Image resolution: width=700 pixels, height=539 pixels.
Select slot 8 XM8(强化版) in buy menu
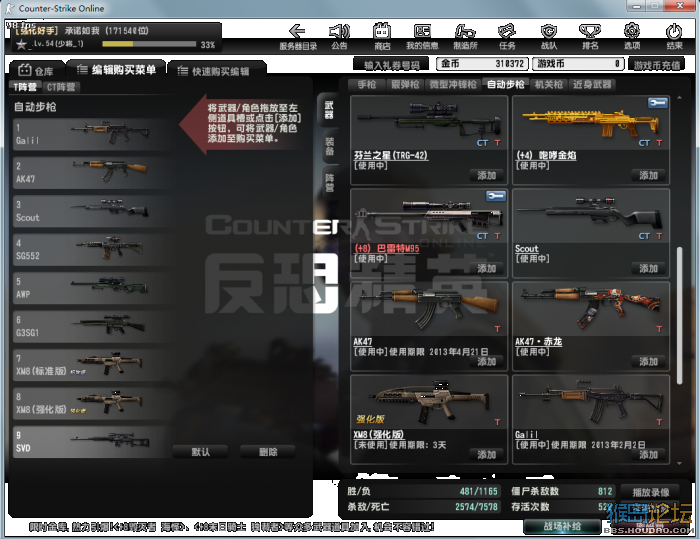click(92, 403)
